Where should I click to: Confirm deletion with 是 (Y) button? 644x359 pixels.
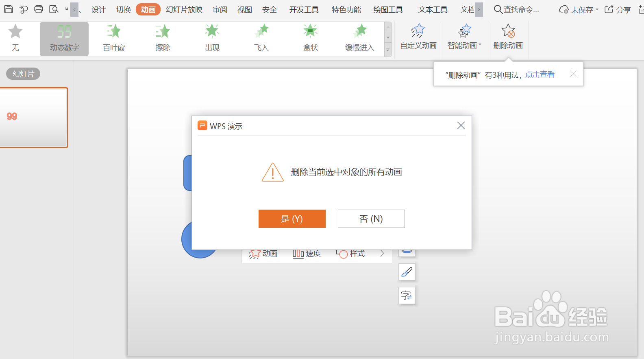[292, 219]
